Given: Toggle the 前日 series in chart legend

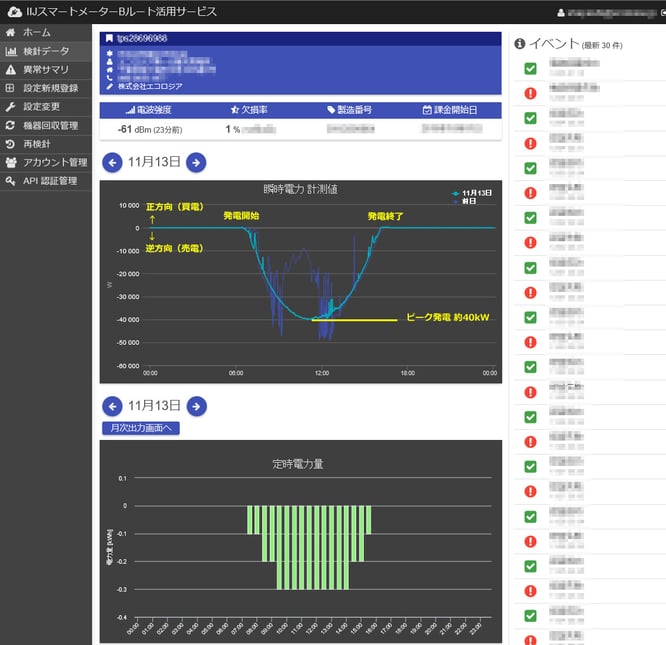Looking at the screenshot, I should pos(466,201).
